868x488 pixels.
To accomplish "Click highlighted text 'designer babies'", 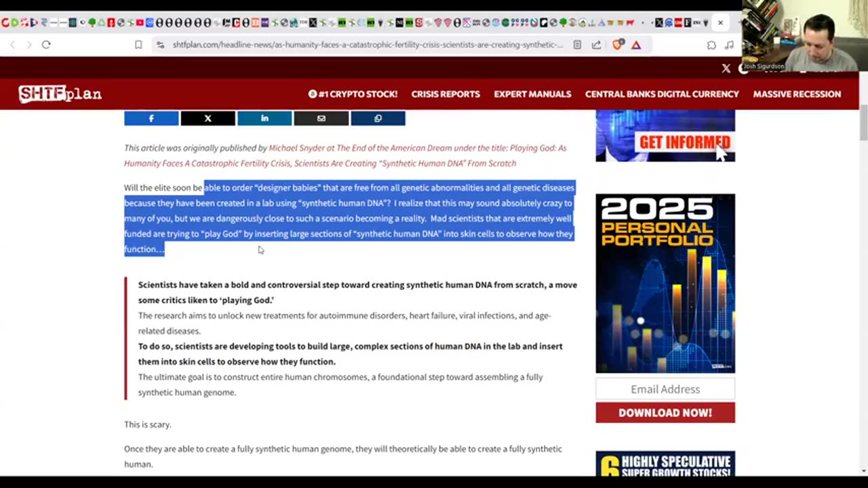I will click(288, 188).
